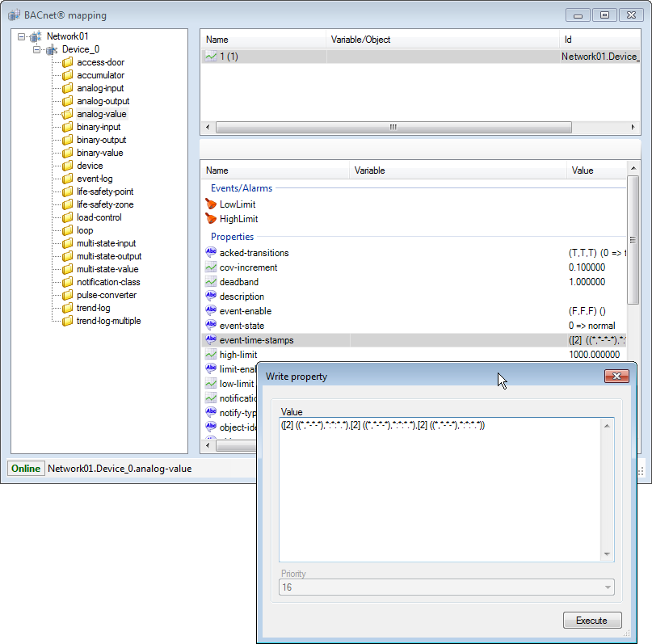
Task: Click the HighLimit alarm bell icon
Action: [x=211, y=219]
